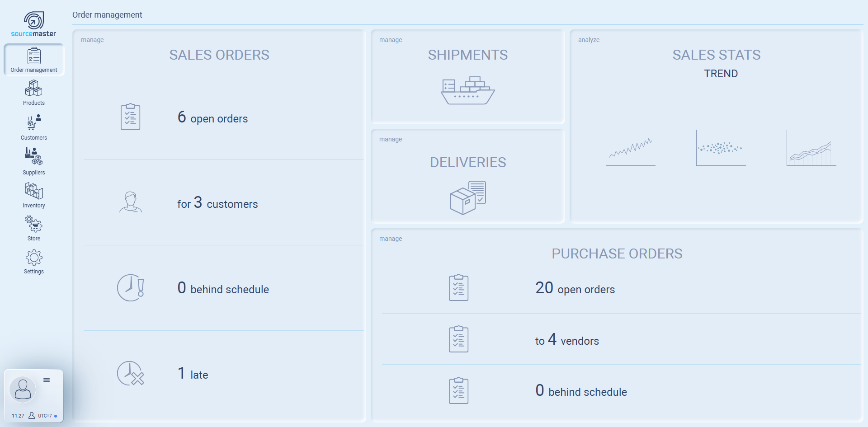Open the PURCHASE ORDERS heading

pos(617,254)
